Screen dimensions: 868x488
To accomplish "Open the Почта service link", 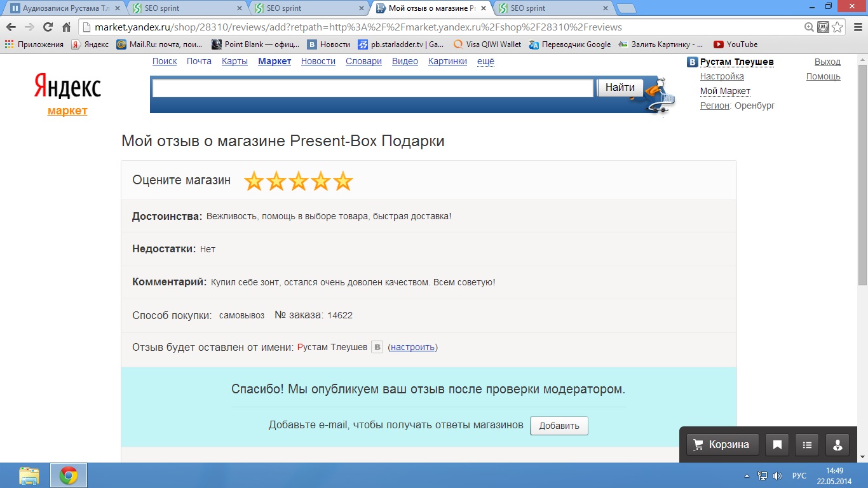I will click(x=199, y=61).
